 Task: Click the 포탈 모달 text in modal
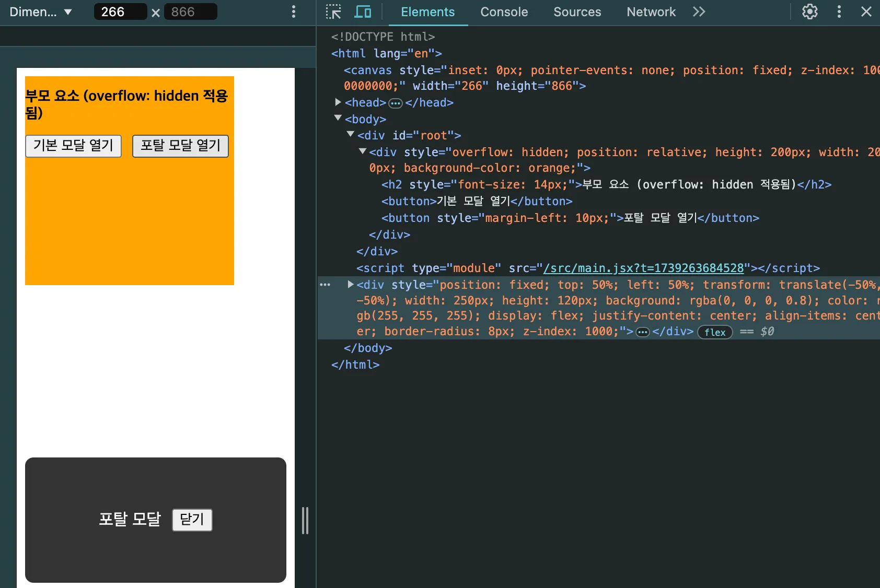[130, 519]
